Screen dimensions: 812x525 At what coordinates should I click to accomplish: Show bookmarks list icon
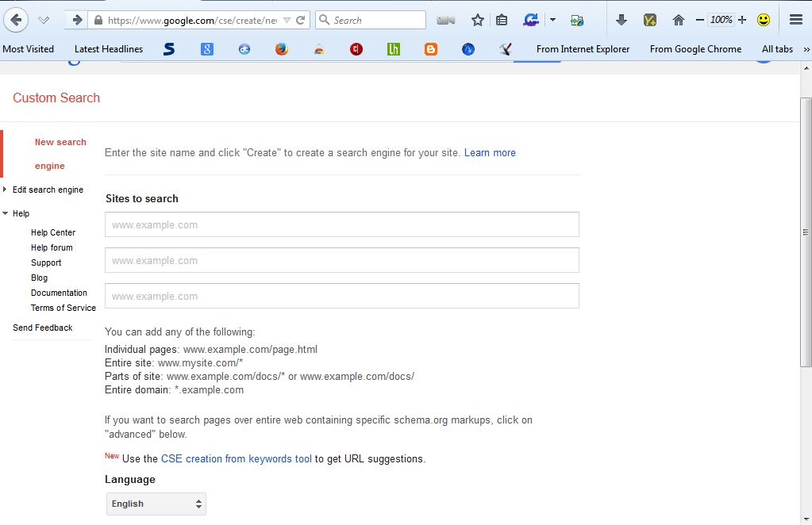502,20
